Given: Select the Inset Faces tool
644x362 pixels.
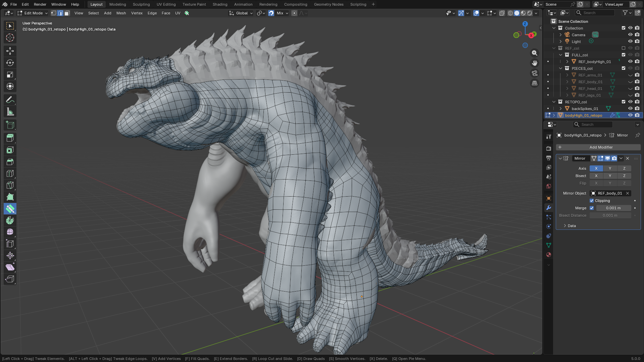Looking at the screenshot, I should pos(10,150).
